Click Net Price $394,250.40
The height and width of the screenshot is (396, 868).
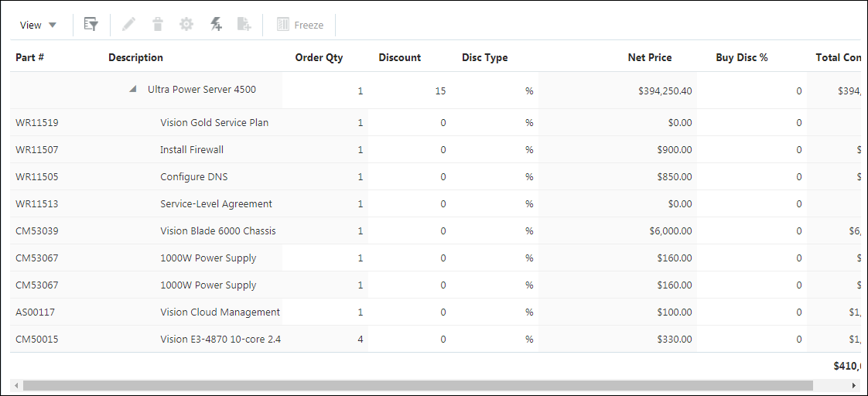[x=665, y=91]
